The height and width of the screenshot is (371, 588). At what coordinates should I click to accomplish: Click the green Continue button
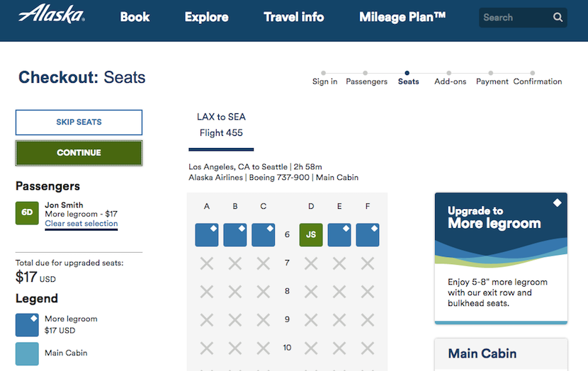tap(79, 153)
